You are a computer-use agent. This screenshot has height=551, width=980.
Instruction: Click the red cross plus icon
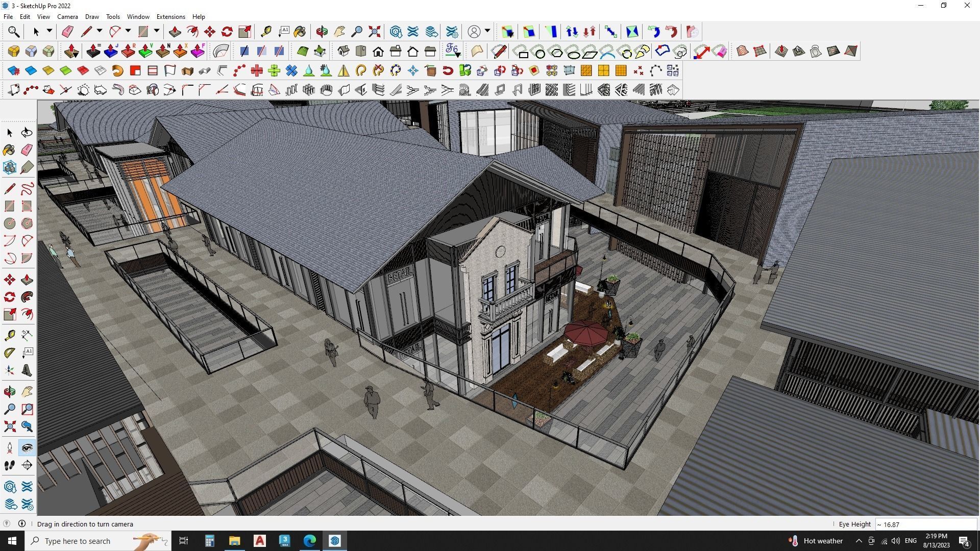pyautogui.click(x=257, y=70)
